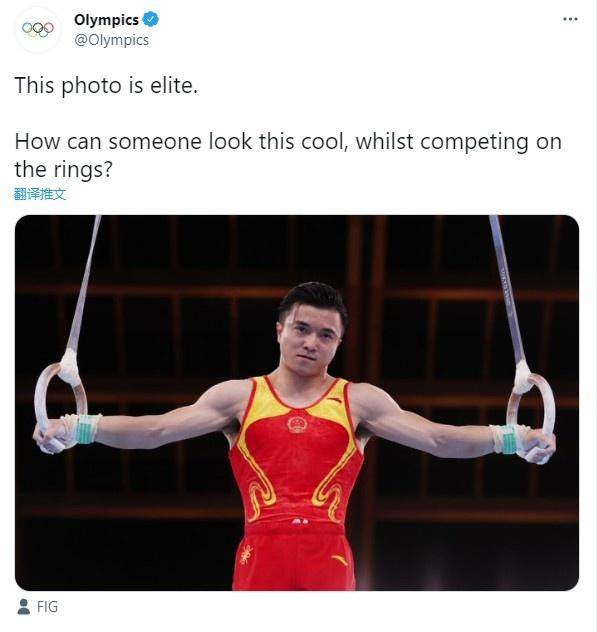This screenshot has height=632, width=597.
Task: Click the text 'This photo is elite.'
Action: [x=106, y=85]
